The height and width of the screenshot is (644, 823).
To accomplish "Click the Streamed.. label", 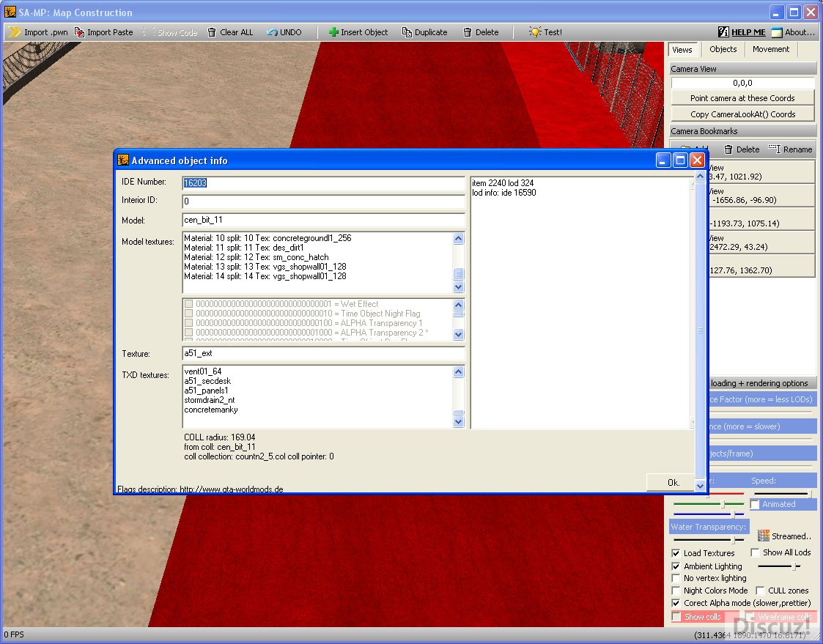I will pos(791,536).
